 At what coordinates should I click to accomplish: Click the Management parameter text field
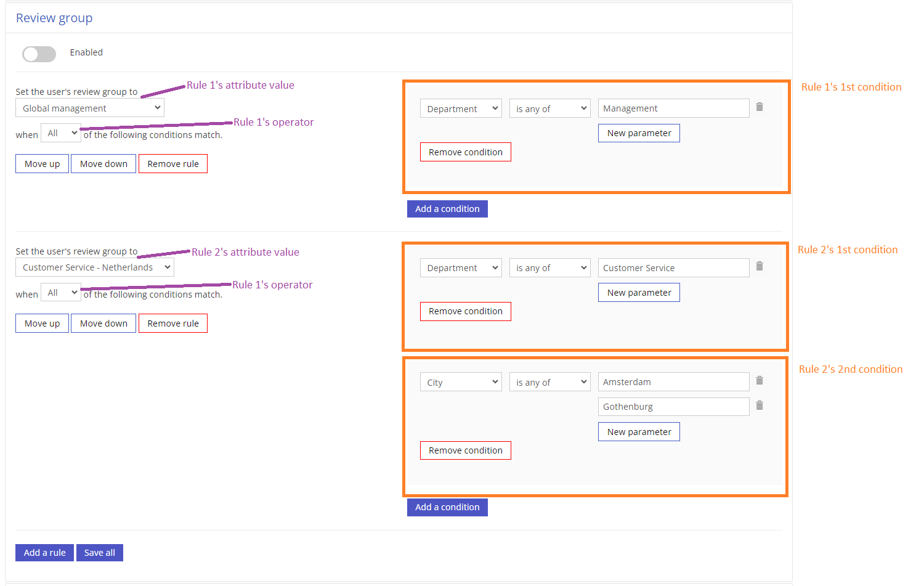[x=673, y=108]
